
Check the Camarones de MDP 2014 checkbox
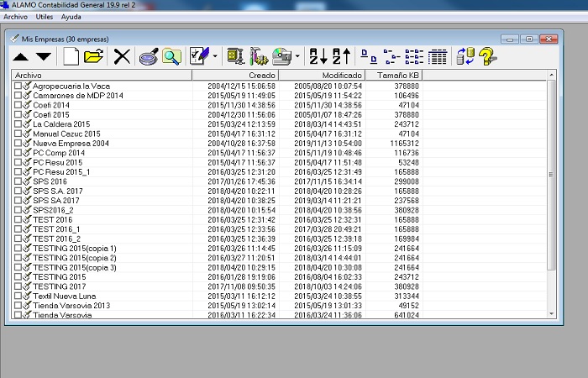tap(18, 95)
